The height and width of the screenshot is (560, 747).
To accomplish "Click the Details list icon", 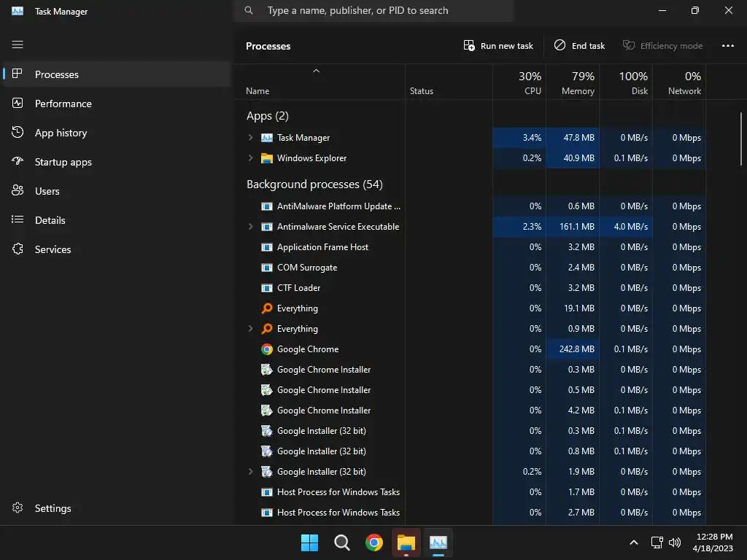I will coord(18,219).
